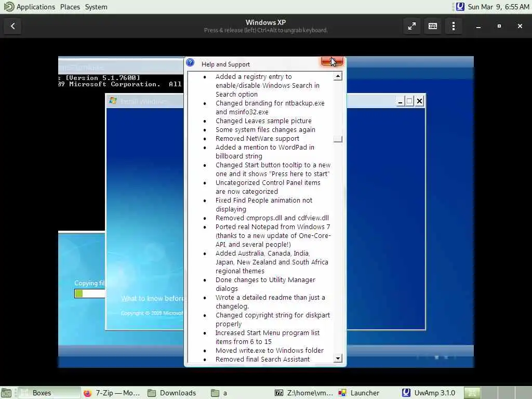This screenshot has height=399, width=532.
Task: Click the UwAmp tray icon in top panel
Action: (460, 7)
